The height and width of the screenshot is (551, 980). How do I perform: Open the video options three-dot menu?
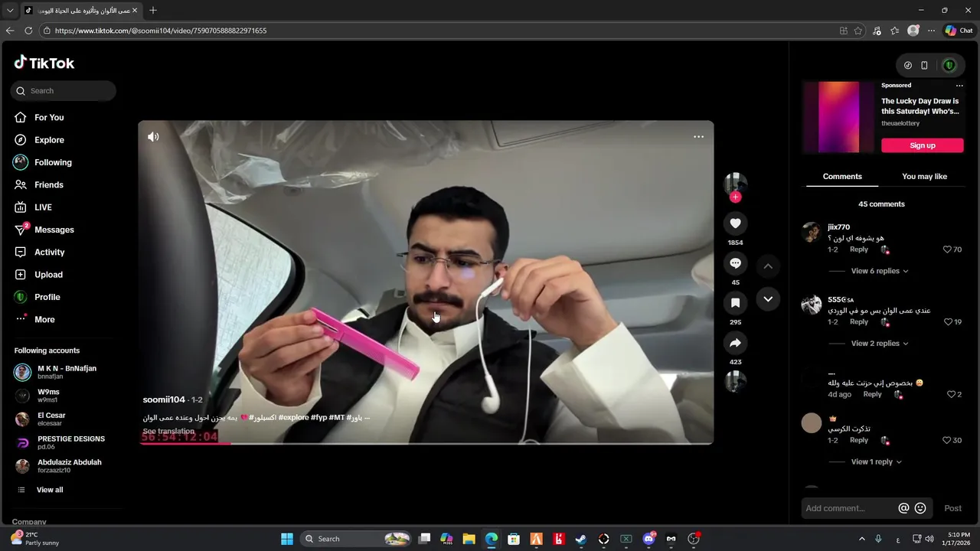click(698, 137)
